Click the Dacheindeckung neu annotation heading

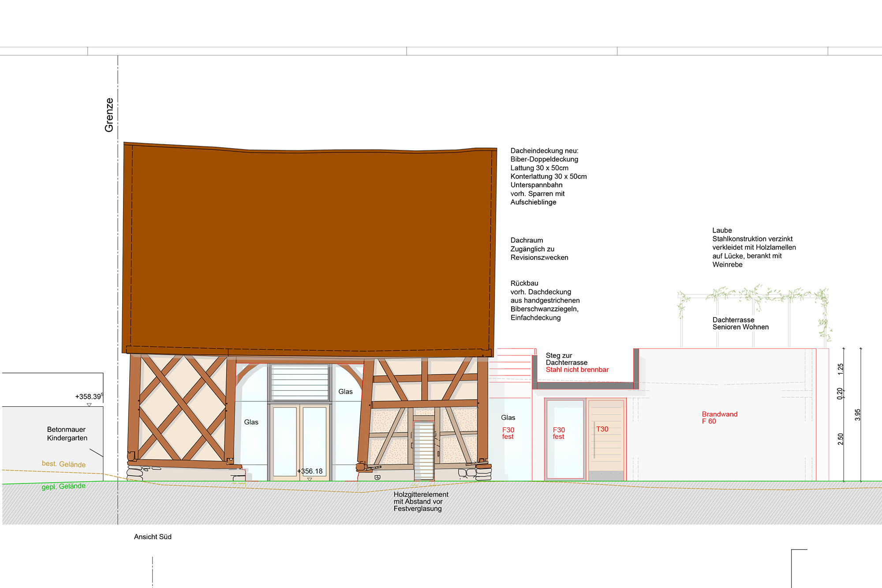544,151
